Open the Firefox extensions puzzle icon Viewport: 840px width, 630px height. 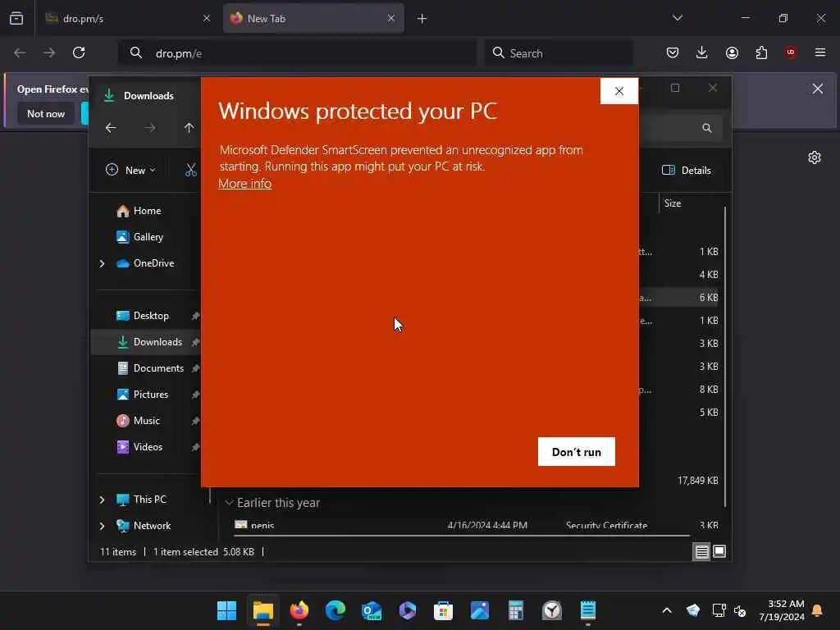[x=761, y=52]
